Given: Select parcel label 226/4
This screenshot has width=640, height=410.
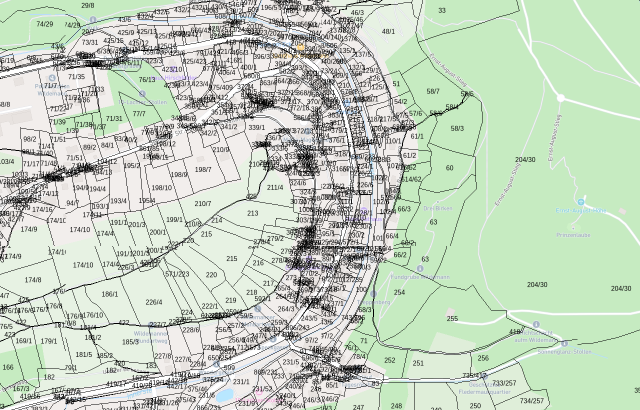Looking at the screenshot, I should (154, 302).
